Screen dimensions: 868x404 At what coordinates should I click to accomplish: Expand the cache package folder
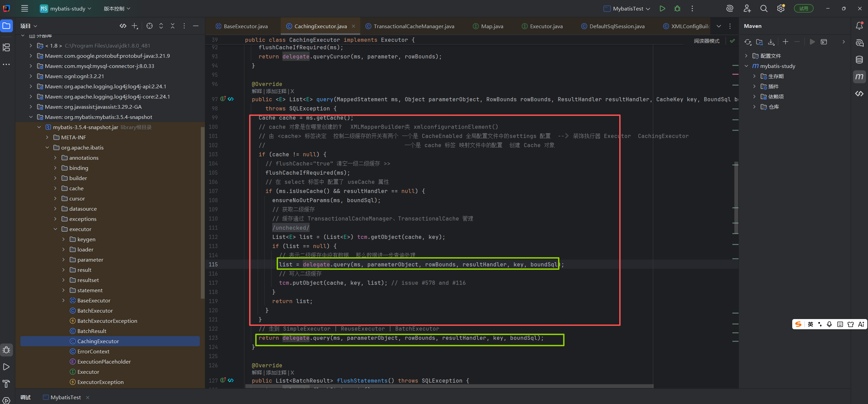(x=55, y=189)
